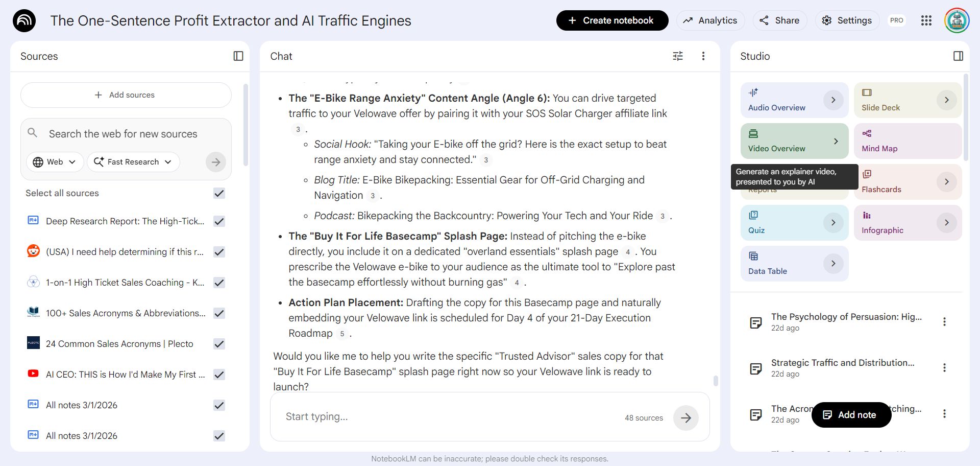Submit chat message arrow button
Screen dimensions: 980x466
point(685,418)
